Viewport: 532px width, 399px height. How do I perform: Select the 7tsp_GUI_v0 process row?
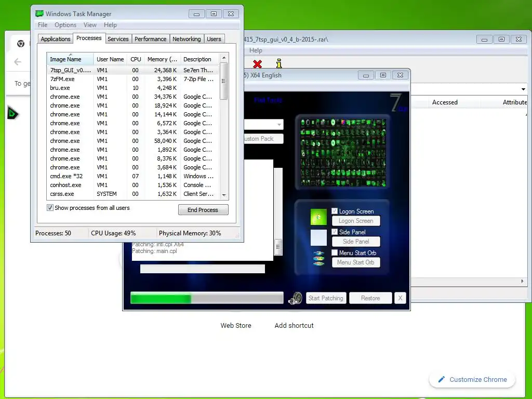(x=133, y=70)
